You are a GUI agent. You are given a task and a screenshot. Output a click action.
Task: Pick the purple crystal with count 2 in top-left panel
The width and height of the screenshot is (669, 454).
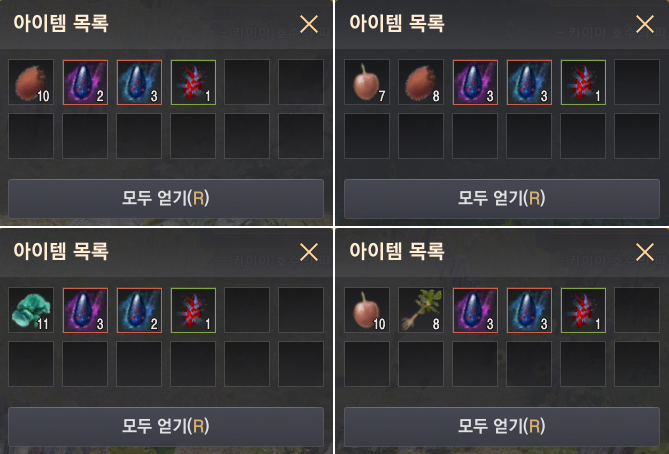85,82
